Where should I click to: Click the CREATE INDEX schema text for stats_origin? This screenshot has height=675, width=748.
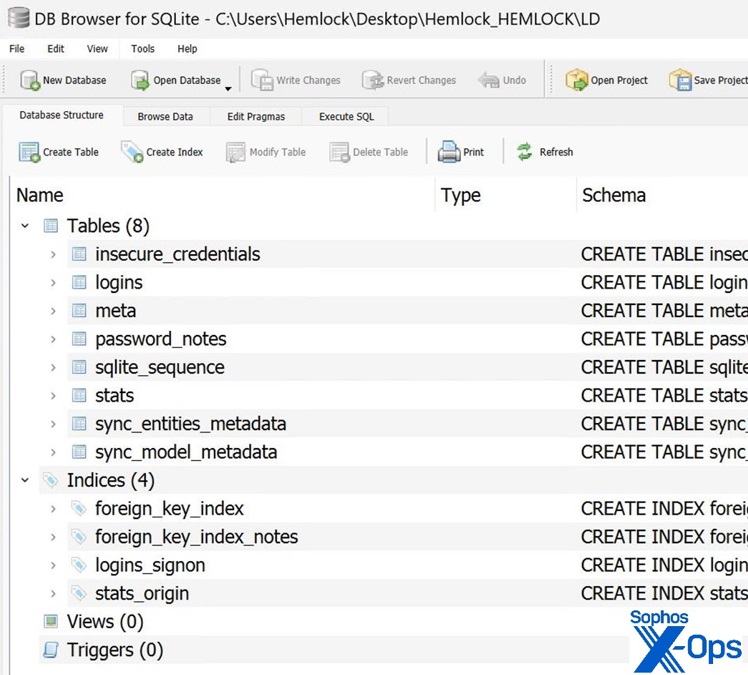[x=664, y=593]
